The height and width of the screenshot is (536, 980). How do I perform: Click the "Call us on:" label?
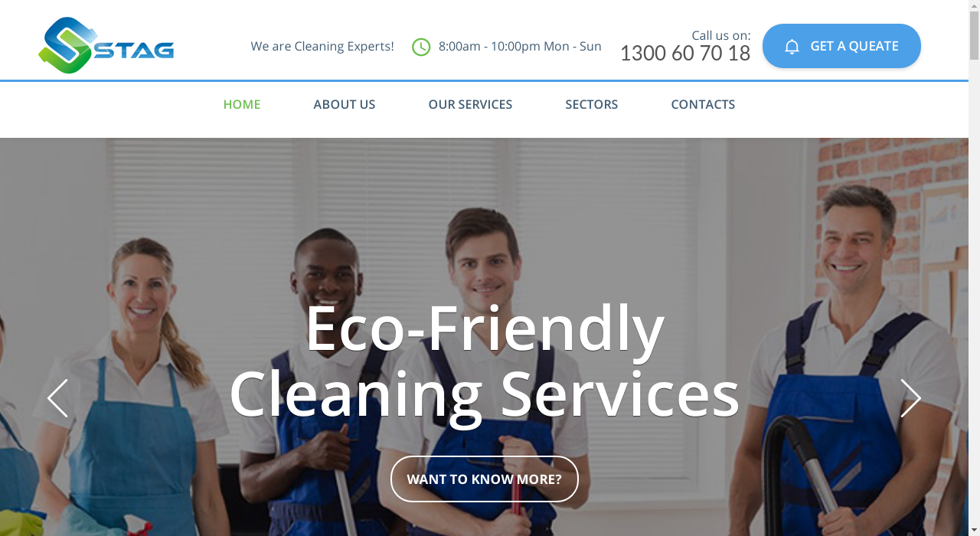click(x=721, y=35)
